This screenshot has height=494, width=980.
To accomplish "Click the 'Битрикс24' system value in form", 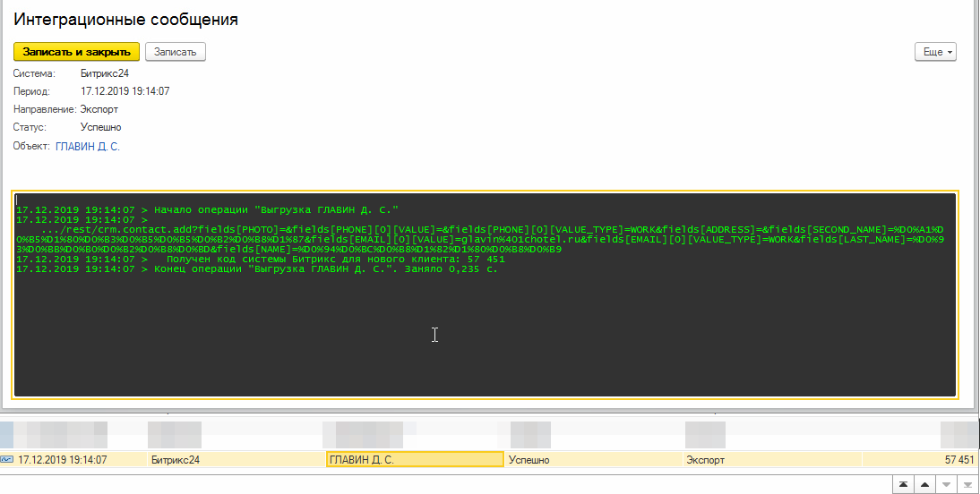I will point(105,73).
